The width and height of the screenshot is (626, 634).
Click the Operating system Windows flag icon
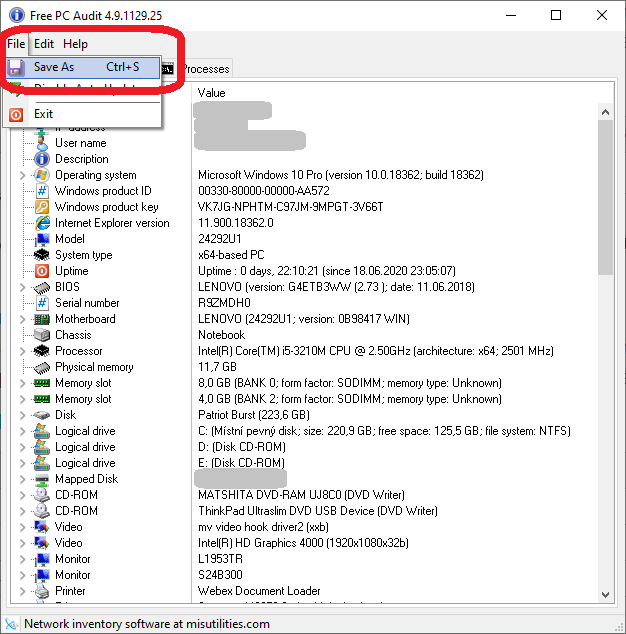click(x=42, y=175)
